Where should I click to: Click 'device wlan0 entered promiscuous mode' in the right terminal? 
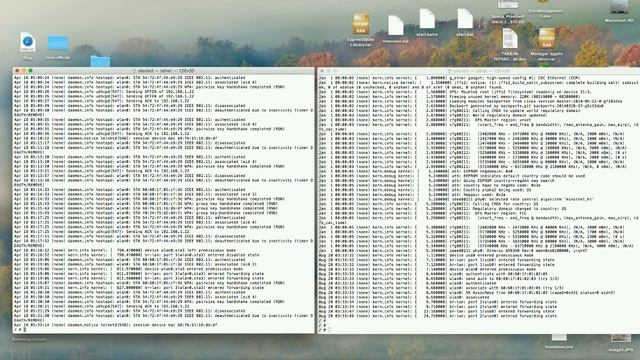pos(427,269)
